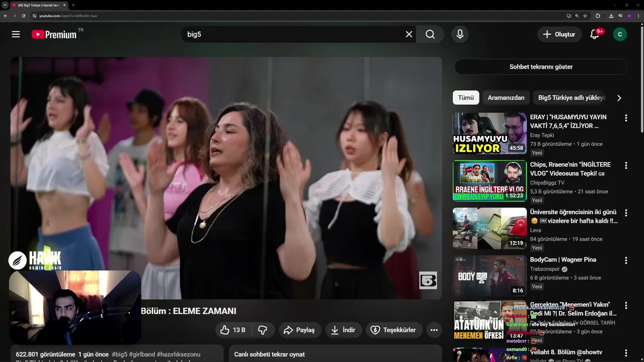Image resolution: width=644 pixels, height=362 pixels.
Task: Select the Big5 Türkiye adlı yükleyici chip
Action: coord(572,98)
